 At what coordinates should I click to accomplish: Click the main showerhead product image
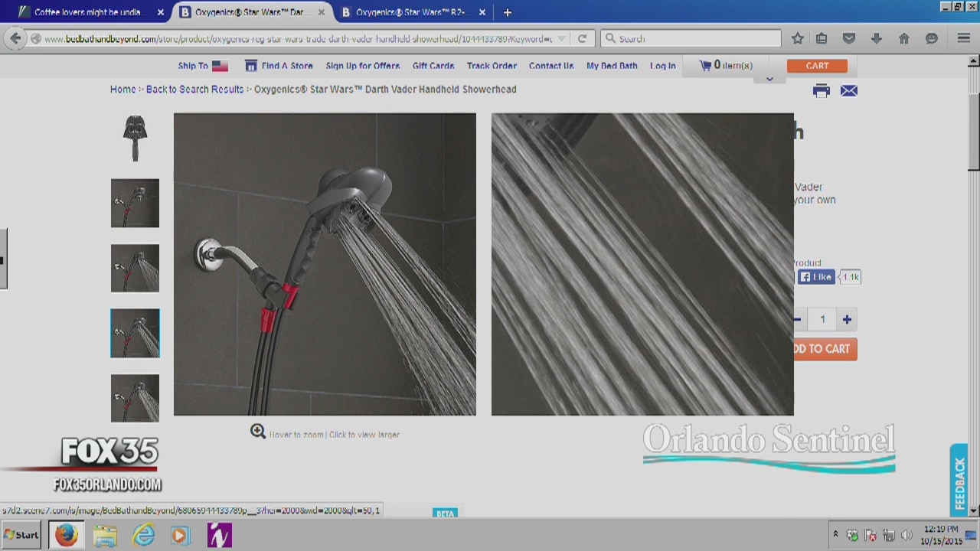(325, 265)
